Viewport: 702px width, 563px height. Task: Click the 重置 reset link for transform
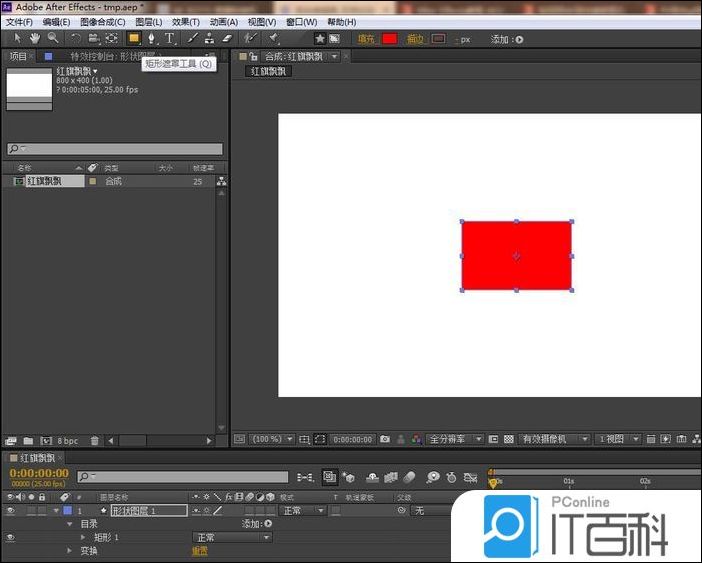click(200, 551)
